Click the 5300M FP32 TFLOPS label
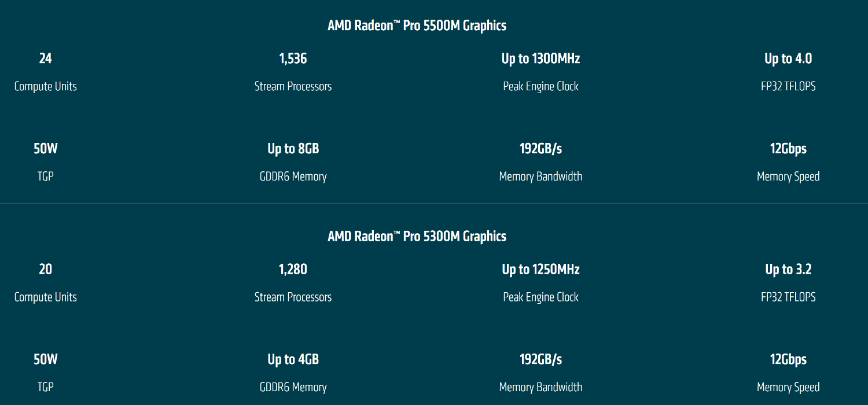This screenshot has width=868, height=405. [788, 297]
